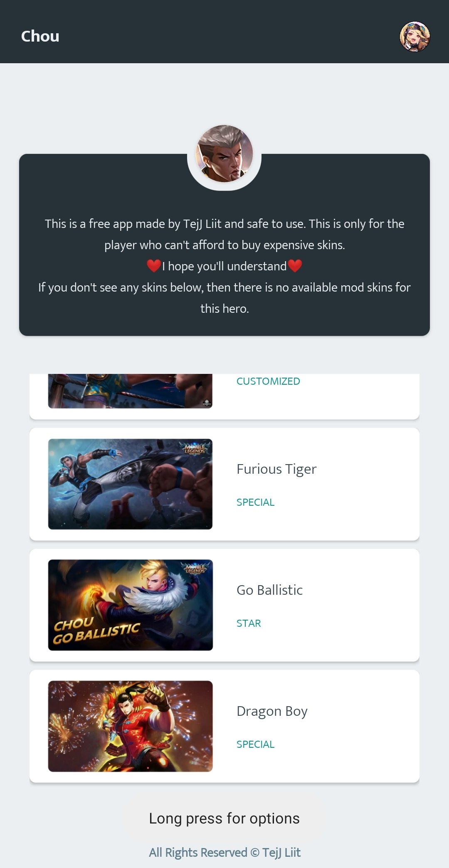Tap the Chou title in the header

[40, 37]
